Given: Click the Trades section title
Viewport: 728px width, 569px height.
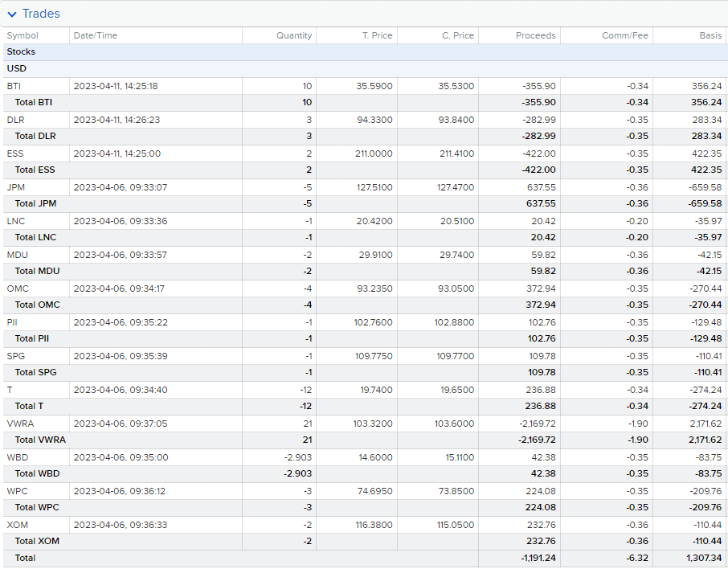Looking at the screenshot, I should pos(41,14).
